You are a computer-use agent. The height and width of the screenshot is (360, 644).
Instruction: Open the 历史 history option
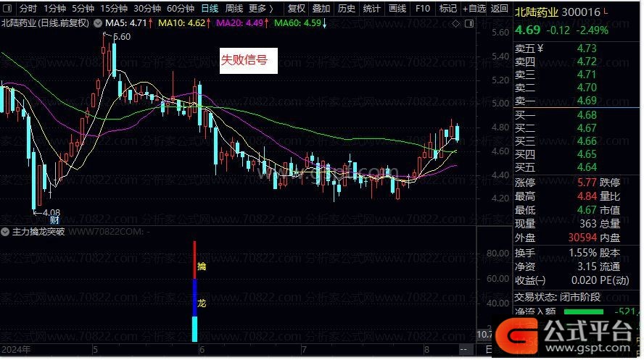click(346, 8)
